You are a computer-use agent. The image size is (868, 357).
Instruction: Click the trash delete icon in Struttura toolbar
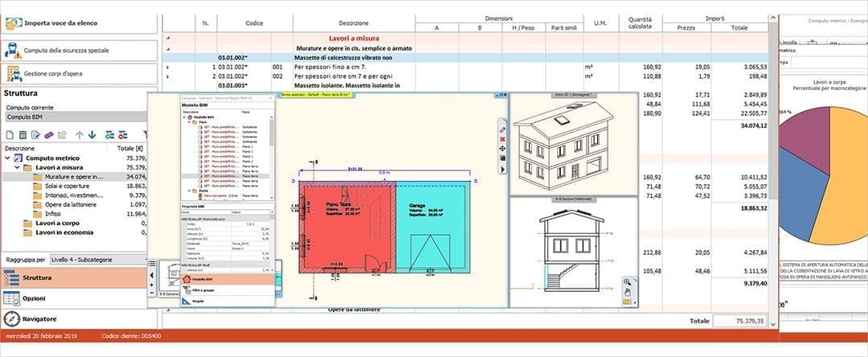23,134
